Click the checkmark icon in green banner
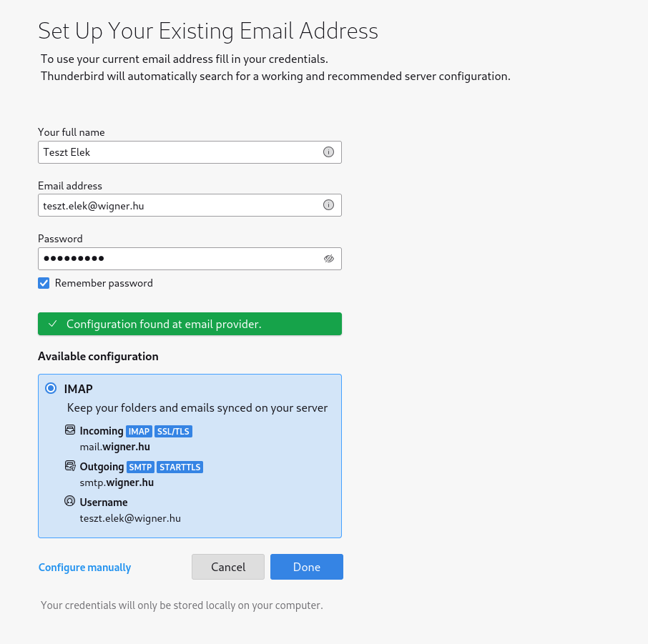This screenshot has width=648, height=644. [53, 324]
